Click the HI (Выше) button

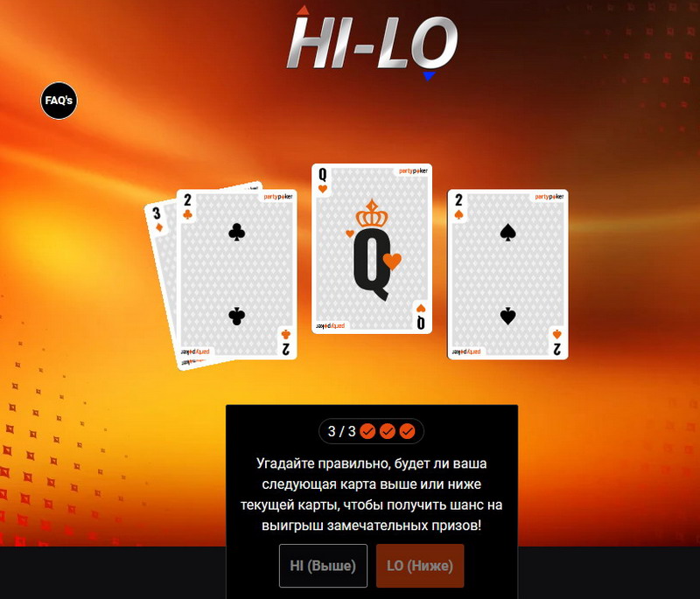tap(323, 566)
